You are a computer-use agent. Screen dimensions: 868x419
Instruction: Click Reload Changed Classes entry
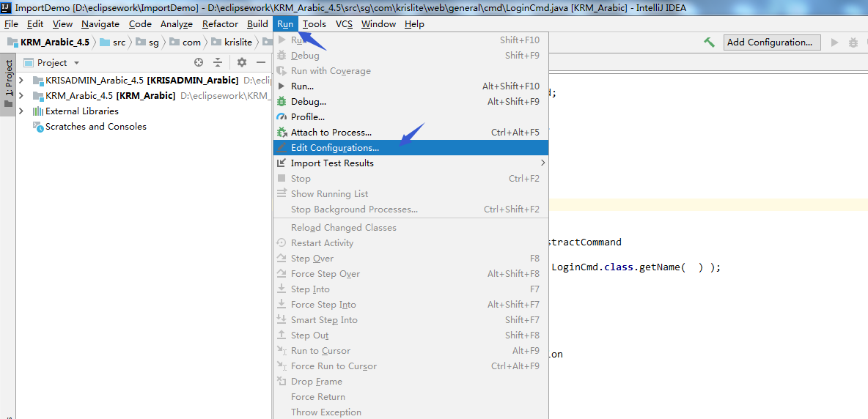[x=411, y=228]
